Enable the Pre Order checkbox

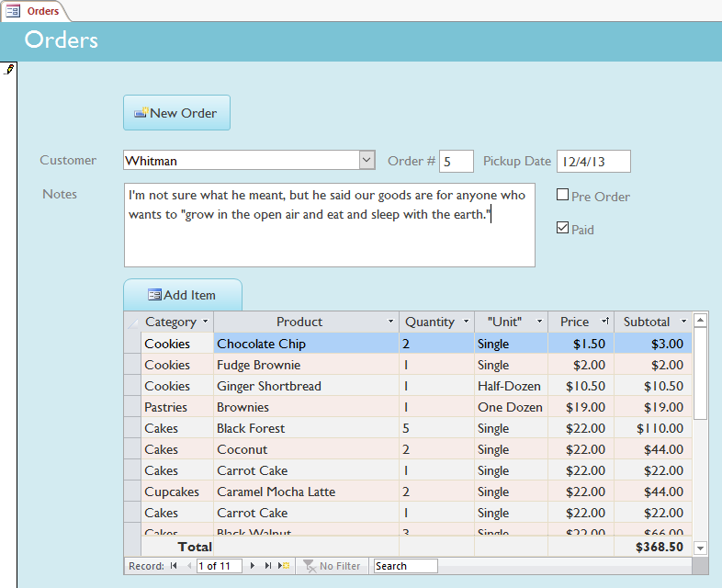point(563,195)
